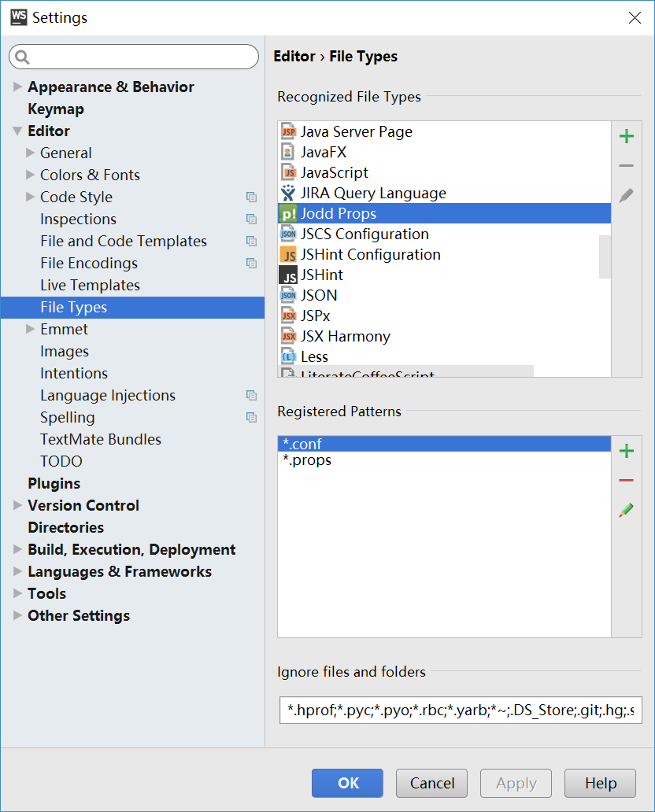Click the Apply button

[516, 783]
